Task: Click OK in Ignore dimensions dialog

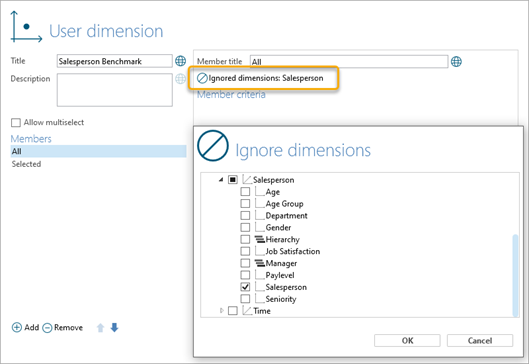Action: 407,340
